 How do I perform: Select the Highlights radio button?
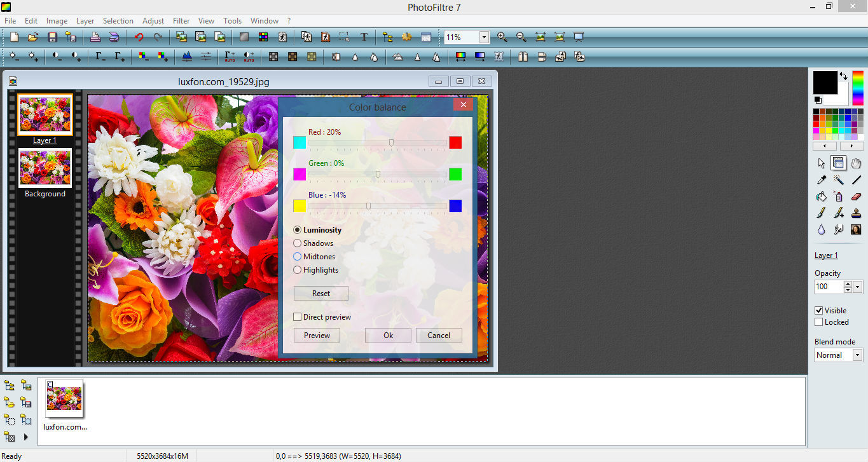point(297,270)
